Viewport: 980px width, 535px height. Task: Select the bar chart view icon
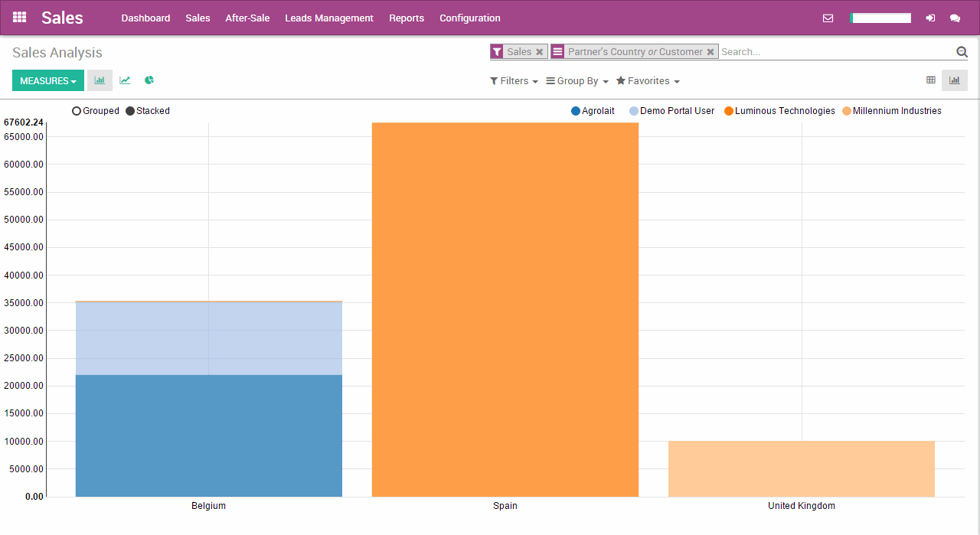point(100,80)
